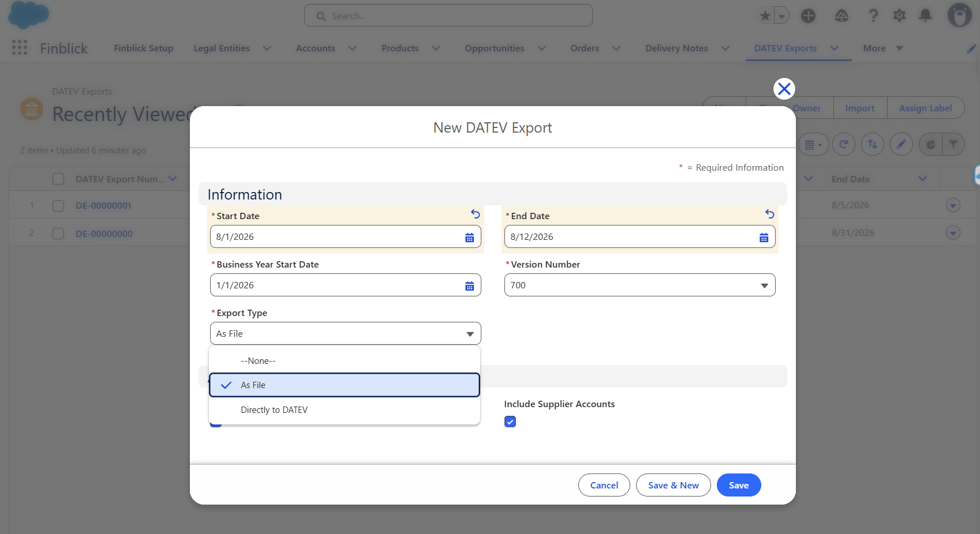This screenshot has width=980, height=534.
Task: Open the More navigation menu
Action: click(883, 48)
